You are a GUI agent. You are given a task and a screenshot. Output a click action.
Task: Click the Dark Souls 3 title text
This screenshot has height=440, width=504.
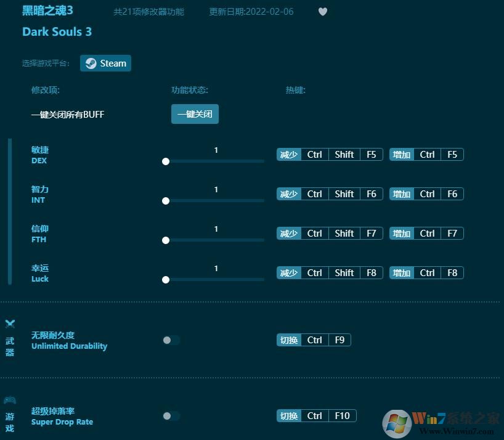[57, 31]
